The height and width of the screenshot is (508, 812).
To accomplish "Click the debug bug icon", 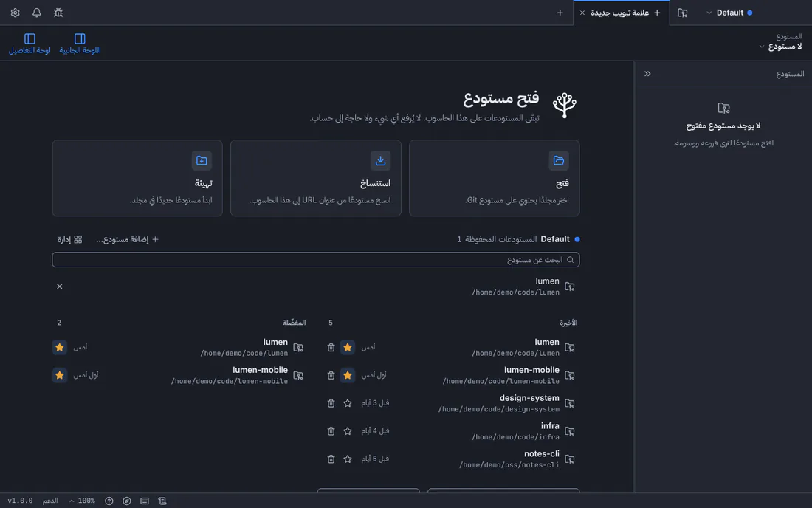I will point(58,13).
